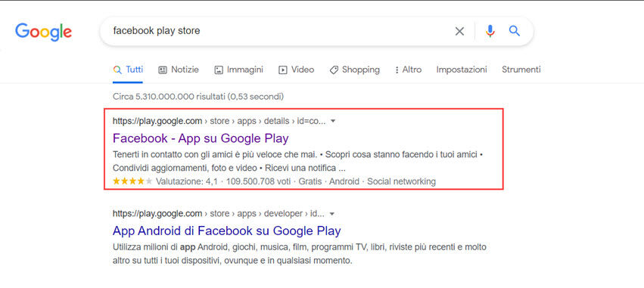The width and height of the screenshot is (644, 288).
Task: Switch to the Shopping tab
Action: point(354,70)
